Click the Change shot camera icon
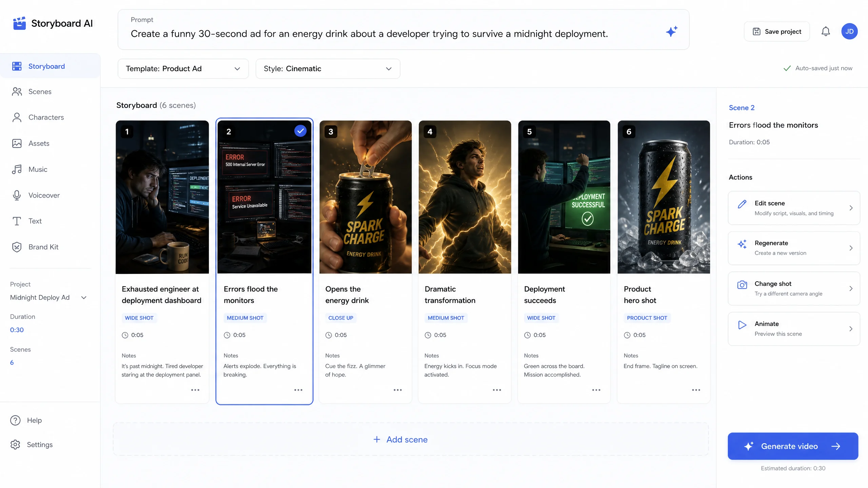The width and height of the screenshot is (868, 488). [x=742, y=285]
